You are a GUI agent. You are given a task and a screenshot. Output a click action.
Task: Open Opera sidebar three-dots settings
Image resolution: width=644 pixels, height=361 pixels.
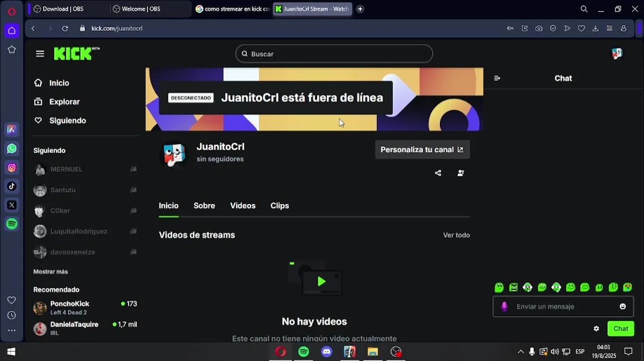[x=12, y=330]
